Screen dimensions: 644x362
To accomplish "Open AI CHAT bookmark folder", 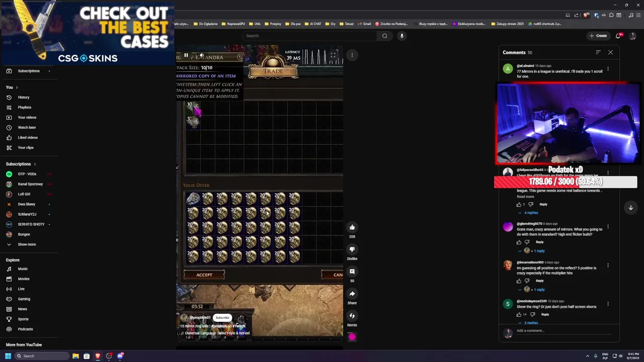I will [x=313, y=24].
